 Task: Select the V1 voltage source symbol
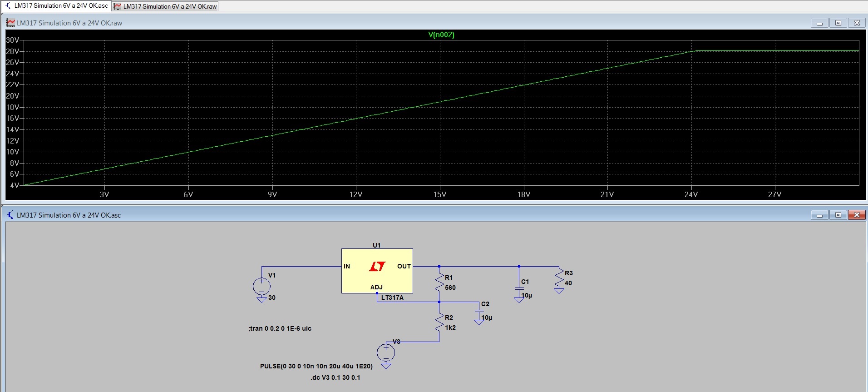(x=261, y=286)
